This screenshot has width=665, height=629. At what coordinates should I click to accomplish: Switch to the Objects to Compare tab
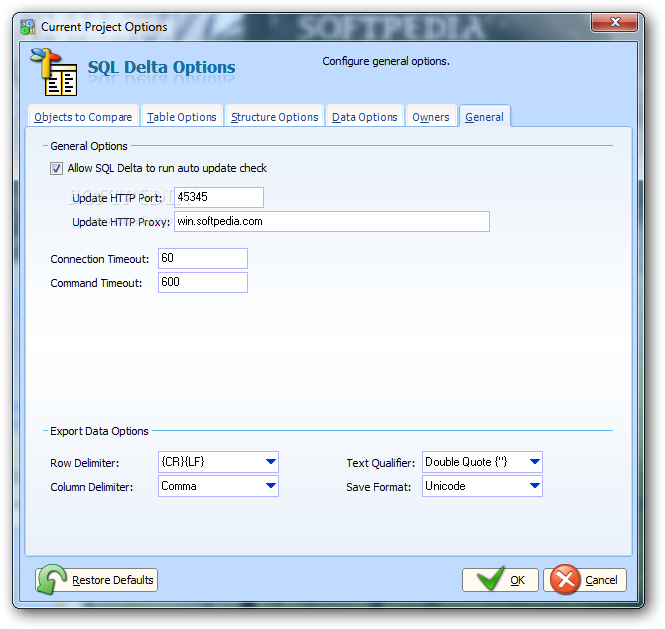[x=83, y=117]
